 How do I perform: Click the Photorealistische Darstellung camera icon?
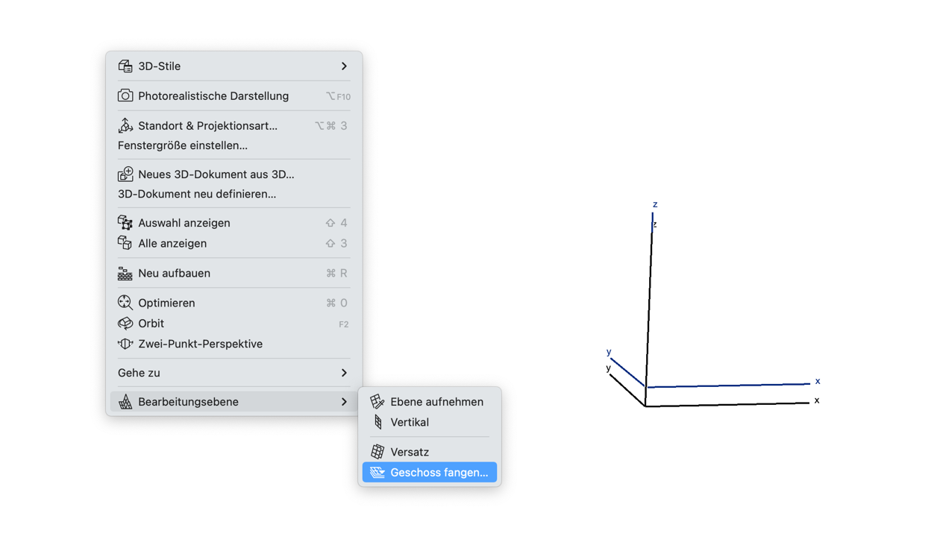pos(125,96)
